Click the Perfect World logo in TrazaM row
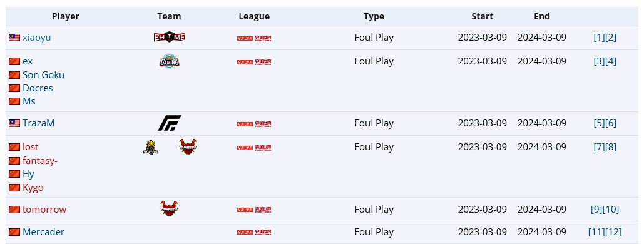 263,124
